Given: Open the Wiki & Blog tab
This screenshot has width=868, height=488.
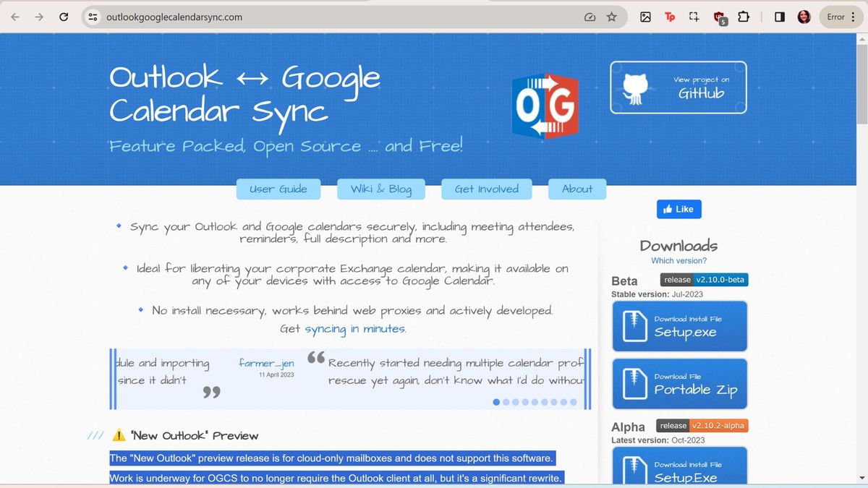Looking at the screenshot, I should tap(381, 189).
